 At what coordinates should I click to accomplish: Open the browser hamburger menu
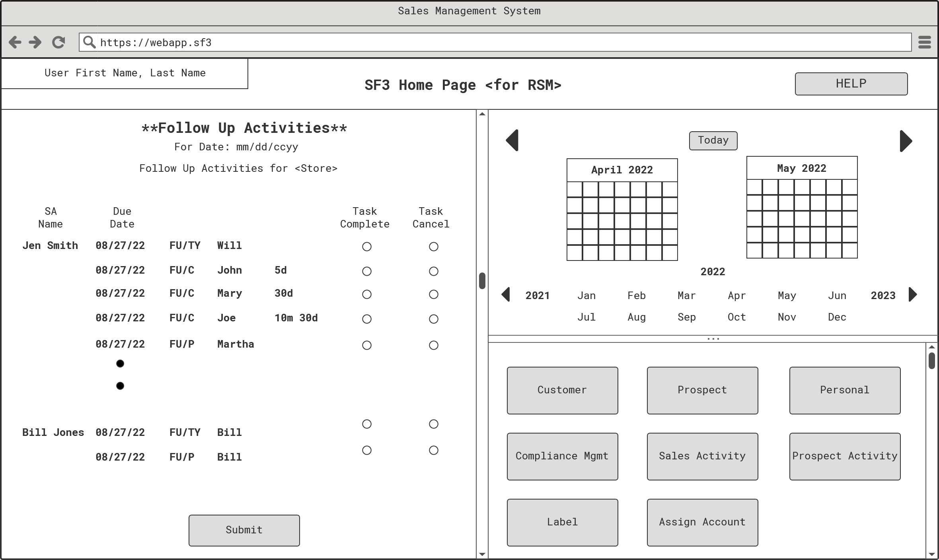click(924, 42)
